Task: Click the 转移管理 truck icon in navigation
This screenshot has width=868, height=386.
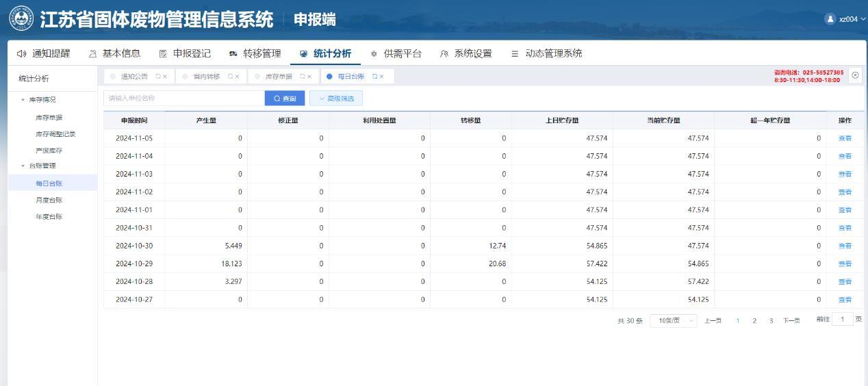Action: coord(233,53)
